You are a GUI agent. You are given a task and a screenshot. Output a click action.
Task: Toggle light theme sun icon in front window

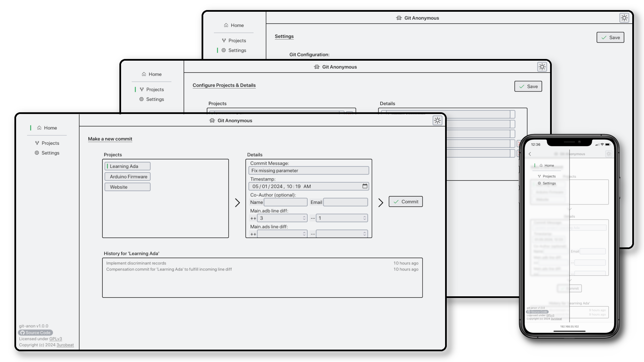(437, 121)
